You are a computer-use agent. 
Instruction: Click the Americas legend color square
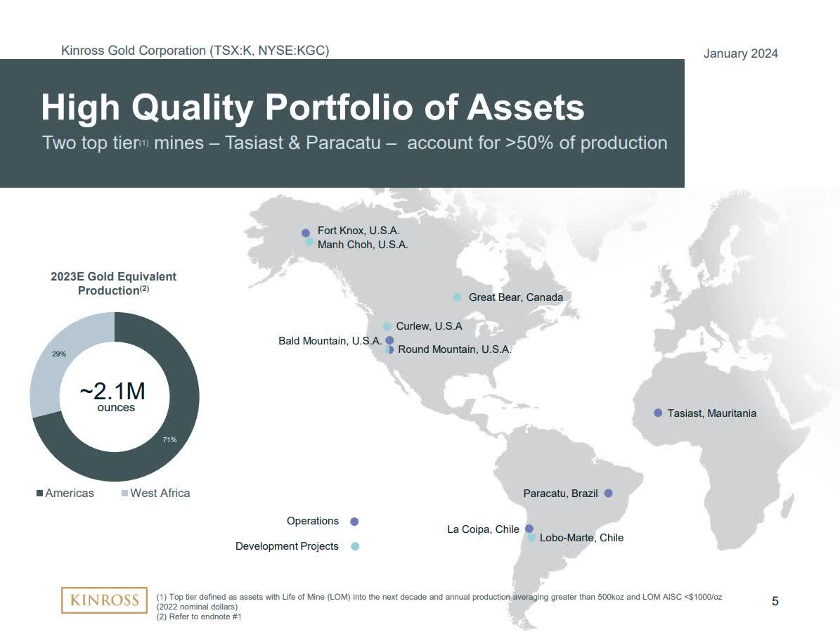pyautogui.click(x=39, y=493)
